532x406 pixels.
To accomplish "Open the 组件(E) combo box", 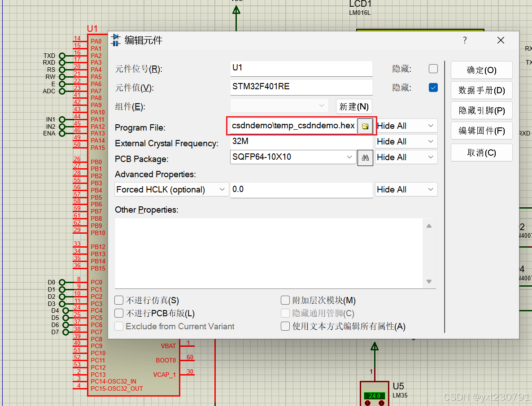I will (x=279, y=105).
